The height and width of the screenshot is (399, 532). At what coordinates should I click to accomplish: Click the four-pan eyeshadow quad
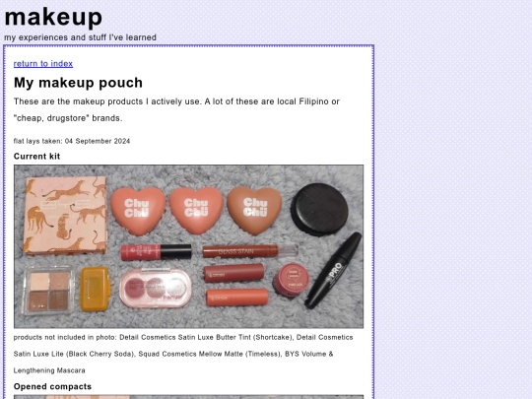[x=49, y=290]
